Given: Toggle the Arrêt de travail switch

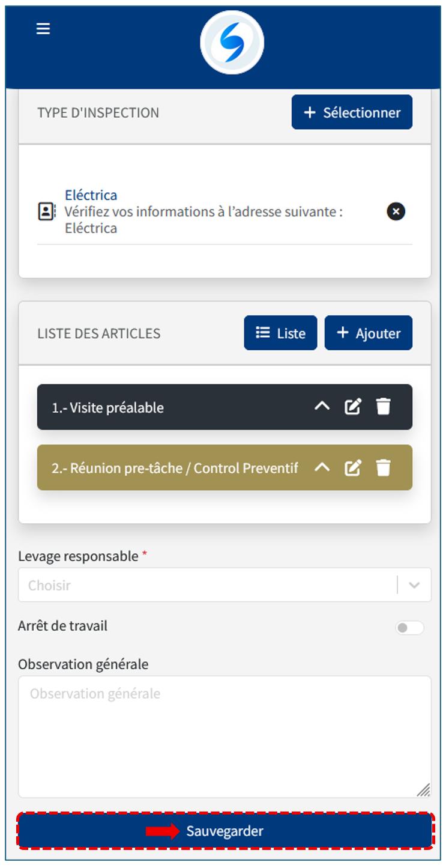Looking at the screenshot, I should click(x=409, y=628).
